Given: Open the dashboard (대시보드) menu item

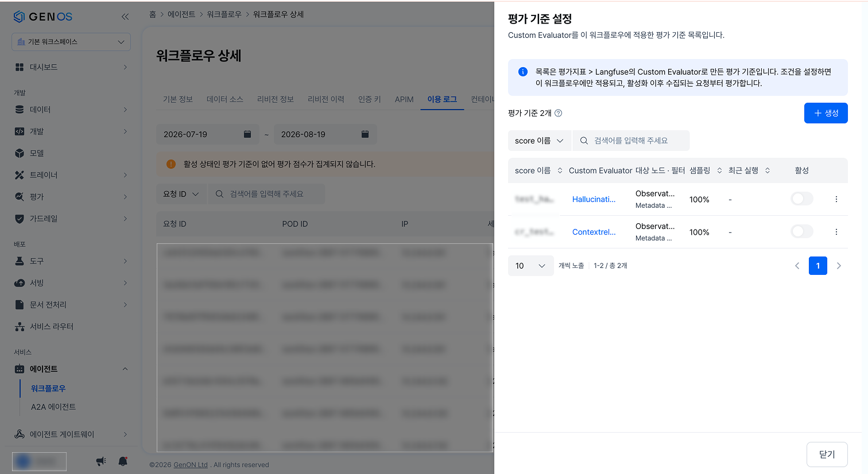Looking at the screenshot, I should point(71,67).
